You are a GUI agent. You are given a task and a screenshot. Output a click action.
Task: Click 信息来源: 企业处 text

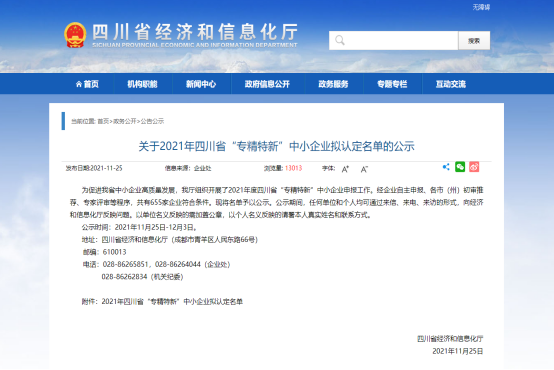coord(188,168)
